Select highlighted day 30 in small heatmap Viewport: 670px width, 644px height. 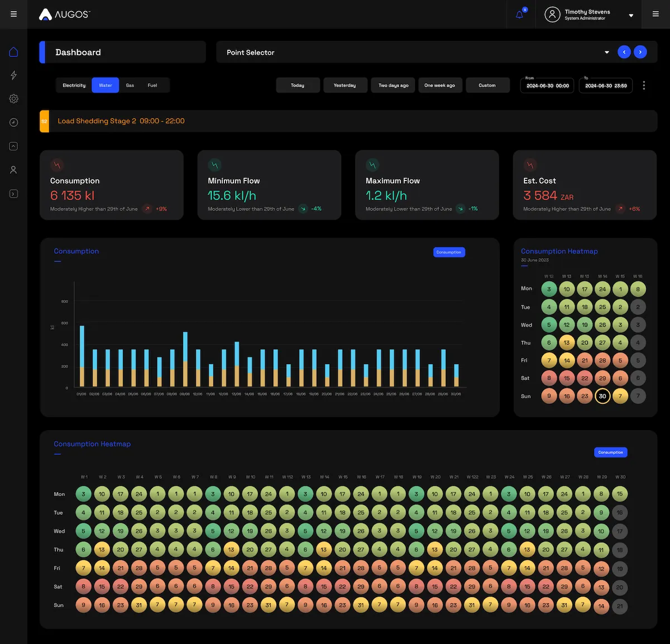point(602,396)
